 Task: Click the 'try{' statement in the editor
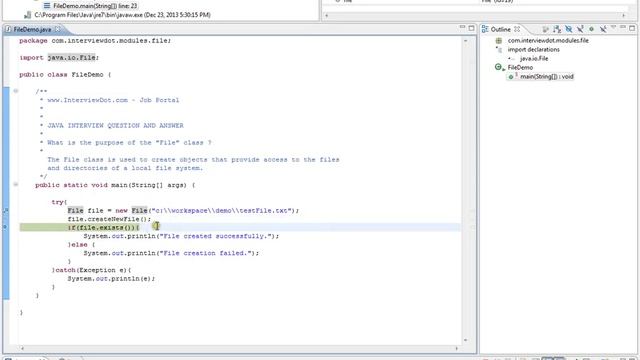coord(59,202)
